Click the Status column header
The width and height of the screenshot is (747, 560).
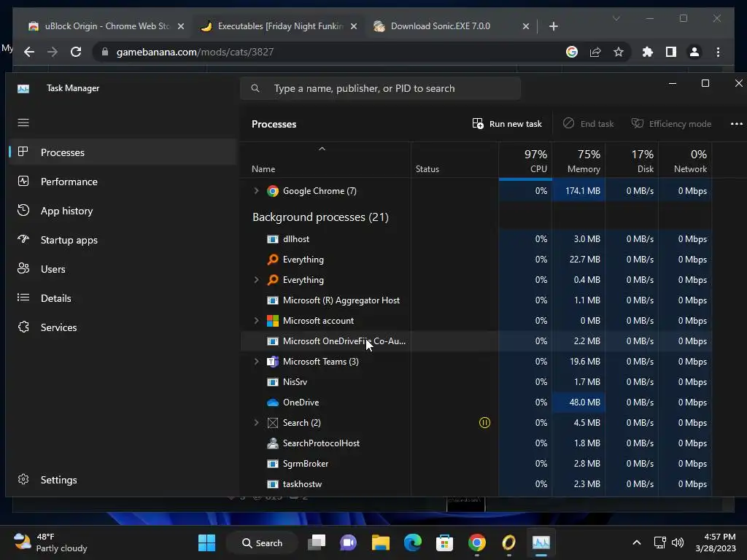pyautogui.click(x=455, y=161)
